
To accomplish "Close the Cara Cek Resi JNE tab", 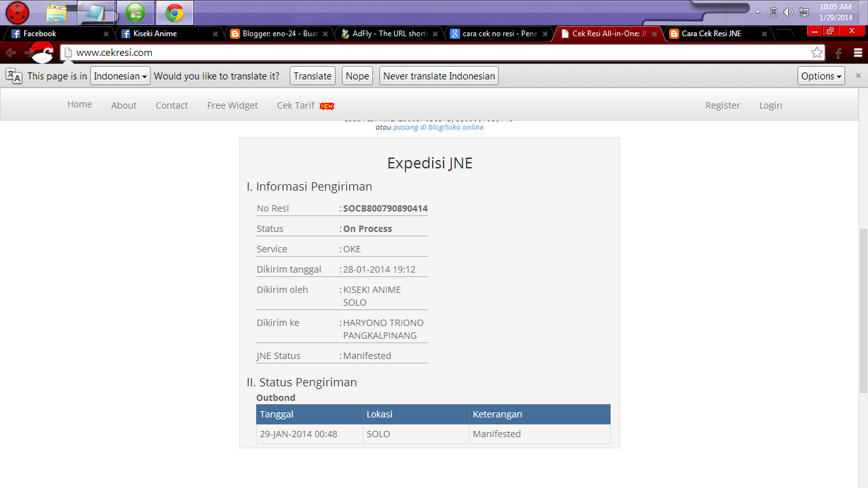I will [764, 34].
